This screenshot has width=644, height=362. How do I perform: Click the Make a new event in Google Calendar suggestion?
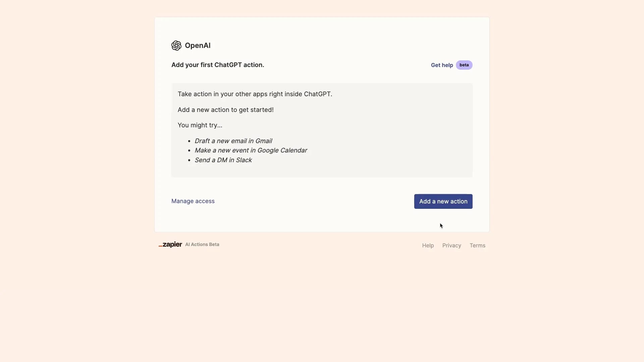point(251,150)
